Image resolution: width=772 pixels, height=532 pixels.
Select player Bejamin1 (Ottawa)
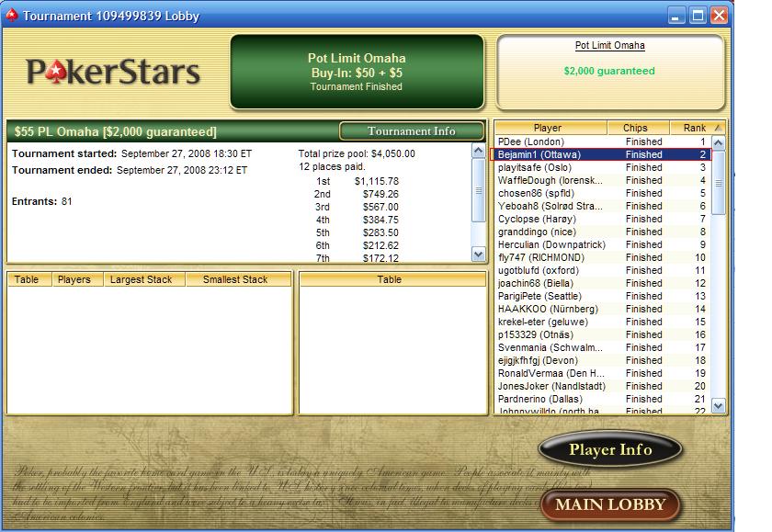pyautogui.click(x=602, y=154)
